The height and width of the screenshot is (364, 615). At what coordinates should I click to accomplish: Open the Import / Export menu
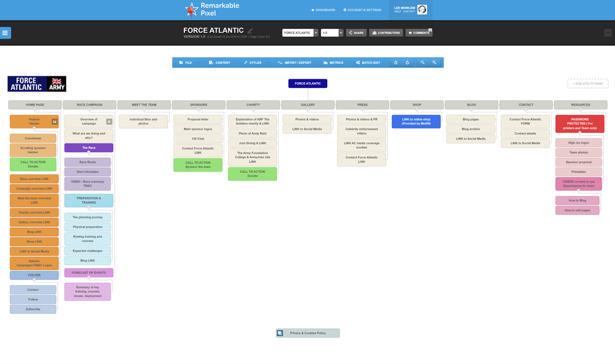(295, 63)
